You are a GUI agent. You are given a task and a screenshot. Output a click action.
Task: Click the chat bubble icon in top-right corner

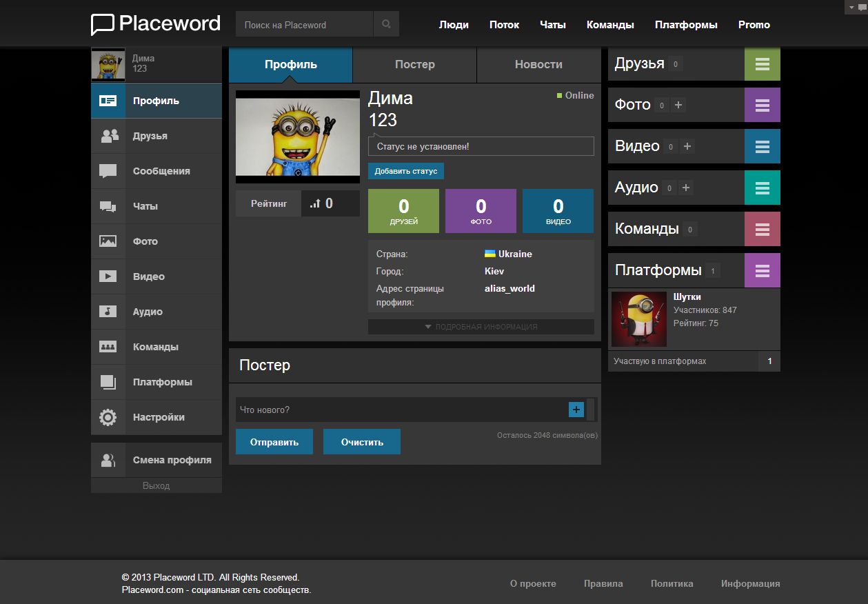click(862, 7)
